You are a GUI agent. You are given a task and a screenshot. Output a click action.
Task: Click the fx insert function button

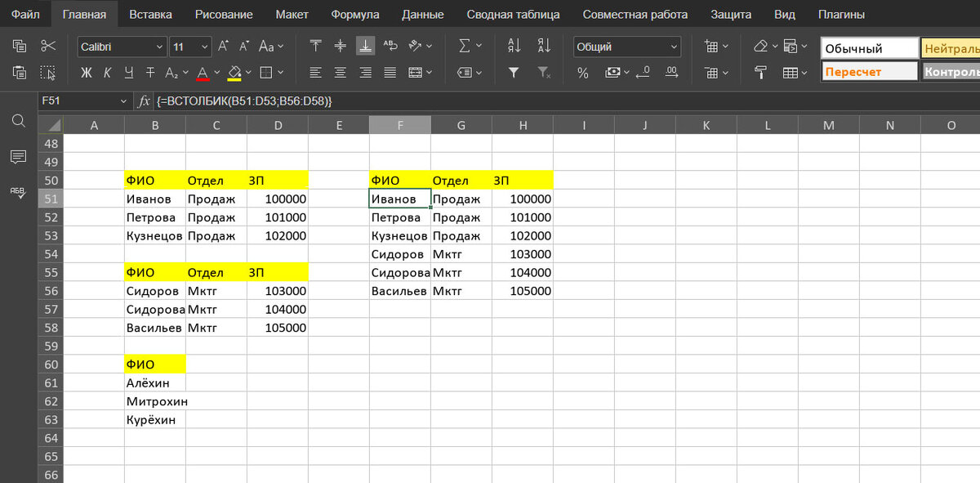click(x=145, y=101)
